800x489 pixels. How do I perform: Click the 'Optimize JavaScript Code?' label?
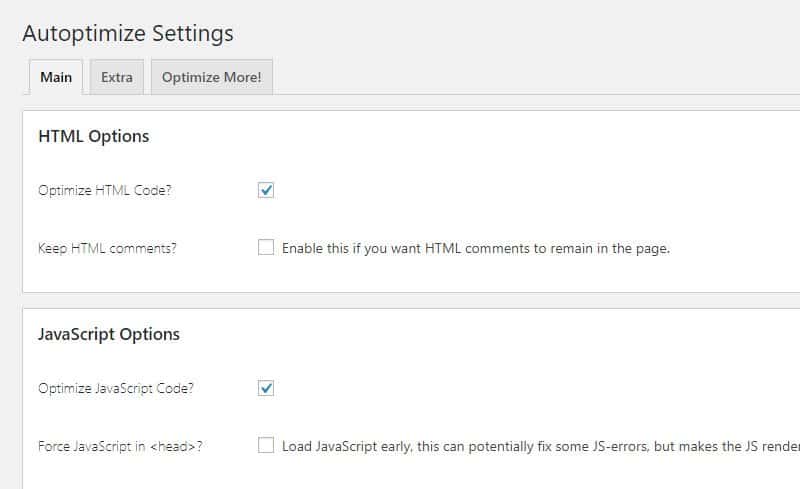pos(115,388)
